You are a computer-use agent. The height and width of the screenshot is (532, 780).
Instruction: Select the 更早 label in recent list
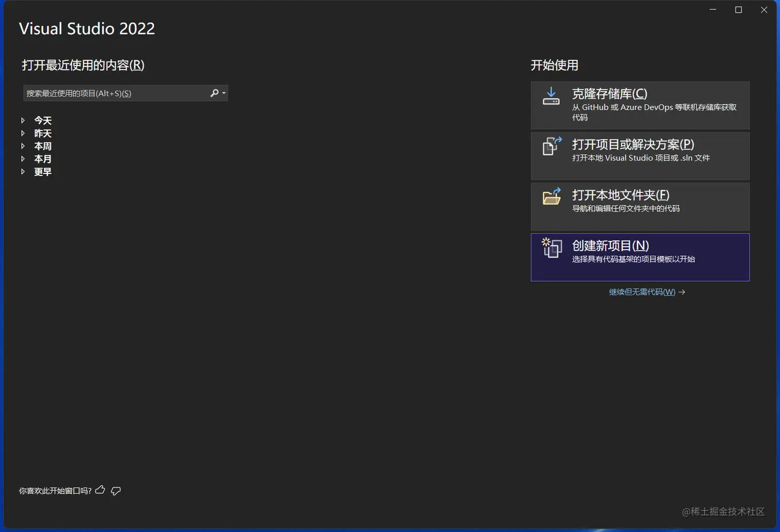[x=43, y=172]
